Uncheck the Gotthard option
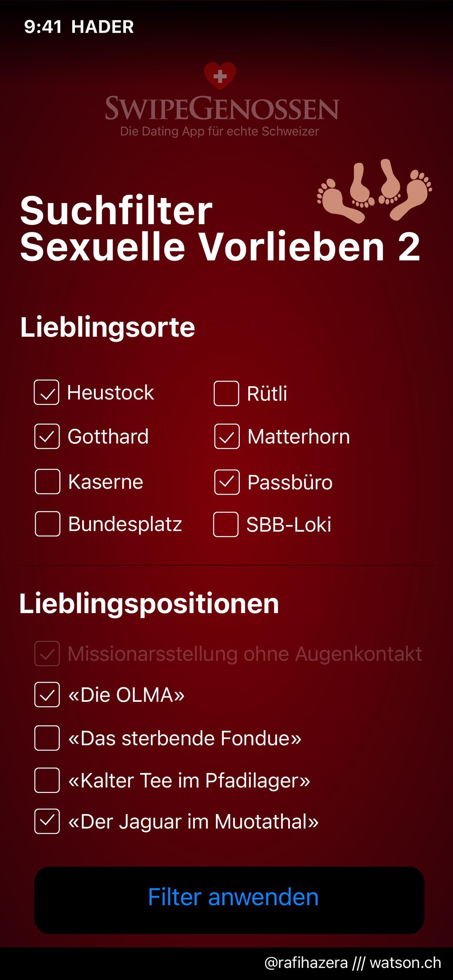 point(47,436)
